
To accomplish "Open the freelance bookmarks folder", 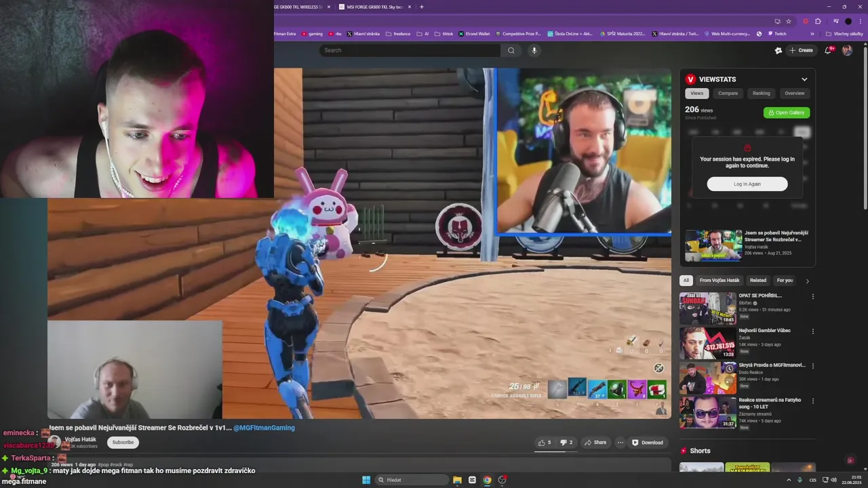I will 397,34.
